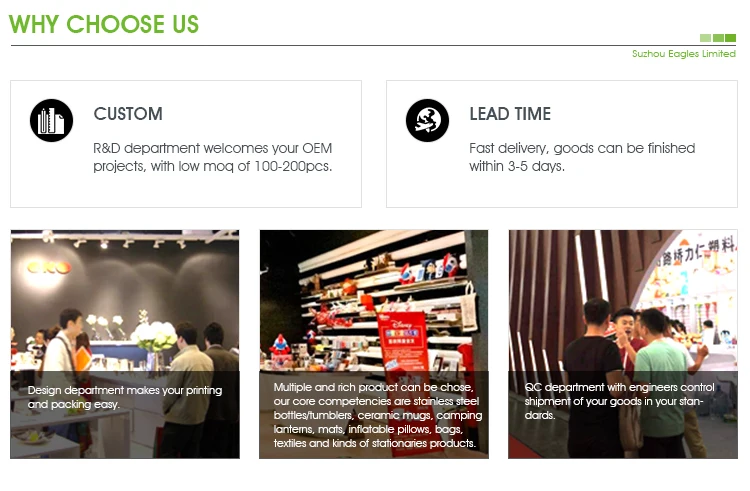Screen dimensions: 750x491
Task: Open the QC department trade show photo
Action: [x=623, y=344]
